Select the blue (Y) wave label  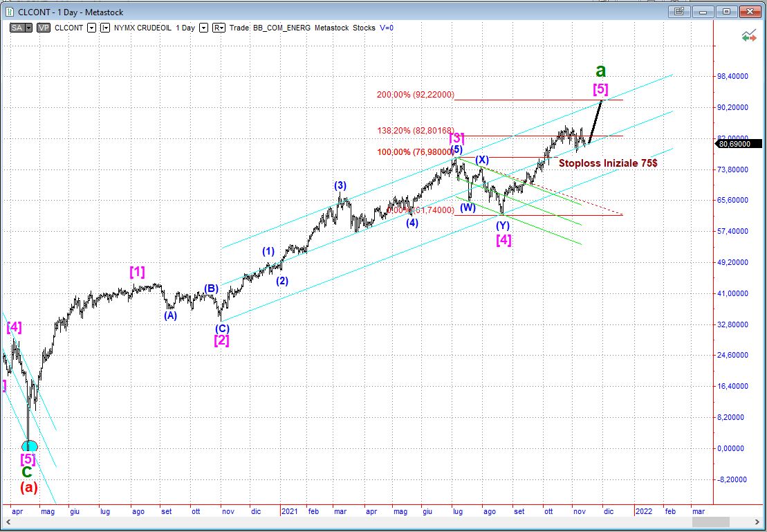(x=503, y=226)
